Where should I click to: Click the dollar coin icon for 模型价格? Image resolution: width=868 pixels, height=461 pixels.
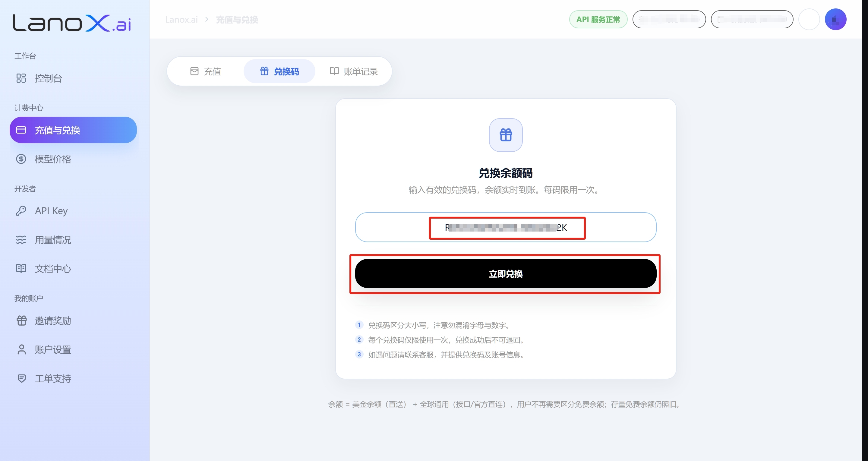pyautogui.click(x=21, y=159)
